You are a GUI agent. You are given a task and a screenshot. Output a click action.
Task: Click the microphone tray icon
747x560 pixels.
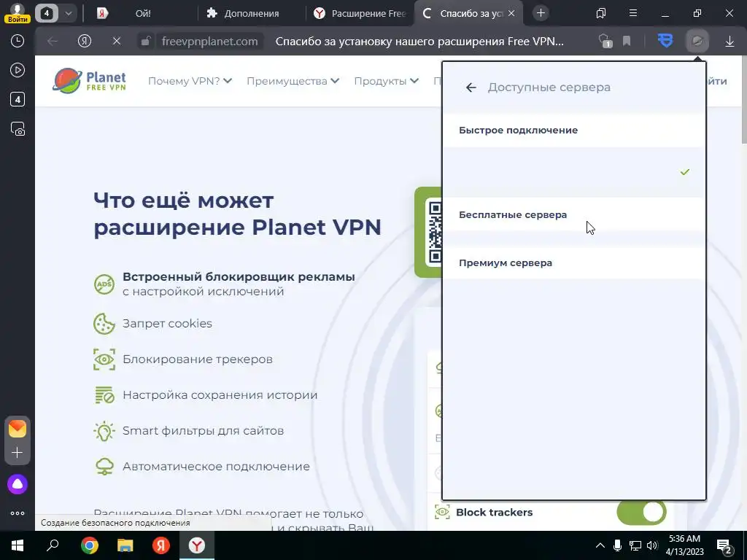tap(617, 545)
